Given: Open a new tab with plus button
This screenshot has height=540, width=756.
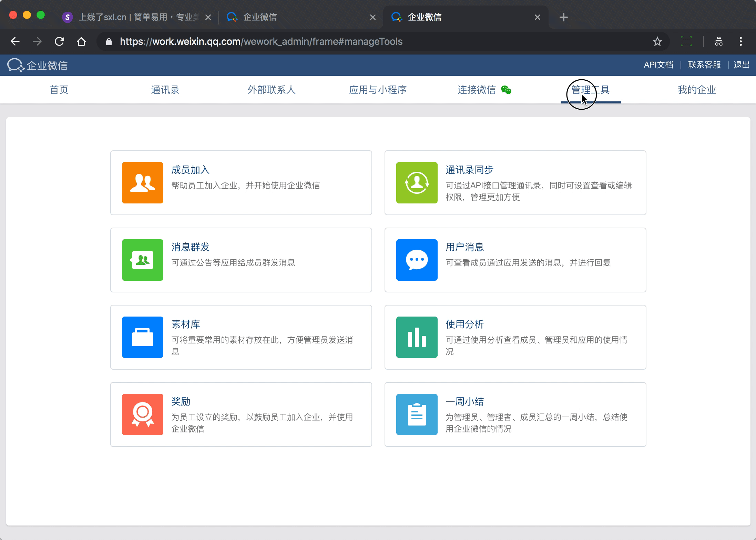Looking at the screenshot, I should (x=564, y=17).
